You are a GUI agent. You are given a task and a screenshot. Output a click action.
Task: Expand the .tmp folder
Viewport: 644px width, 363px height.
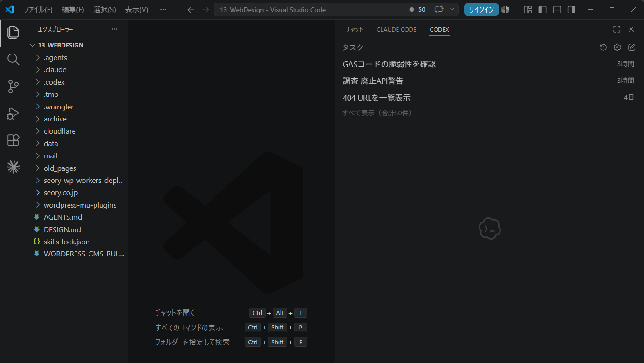(x=77, y=94)
